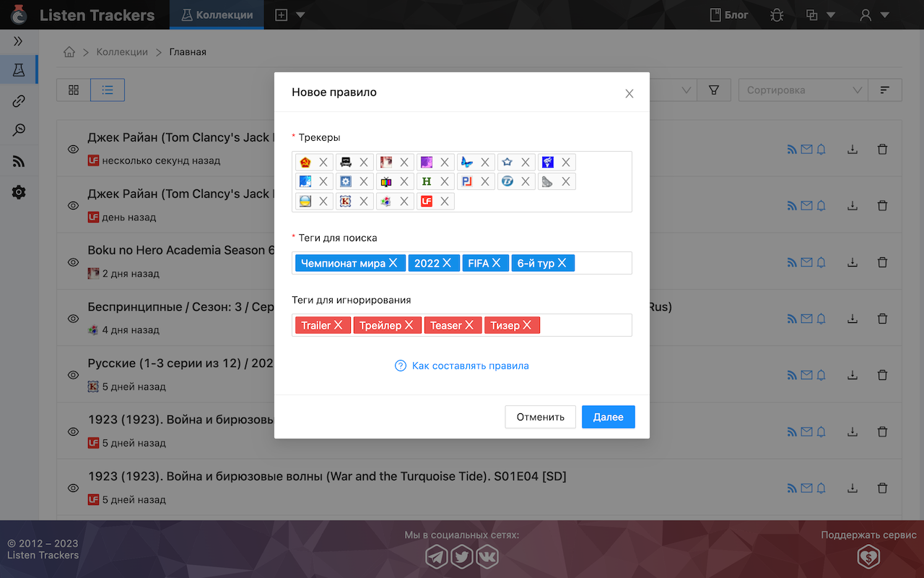Open settings using the gear icon in the sidebar

pos(19,192)
